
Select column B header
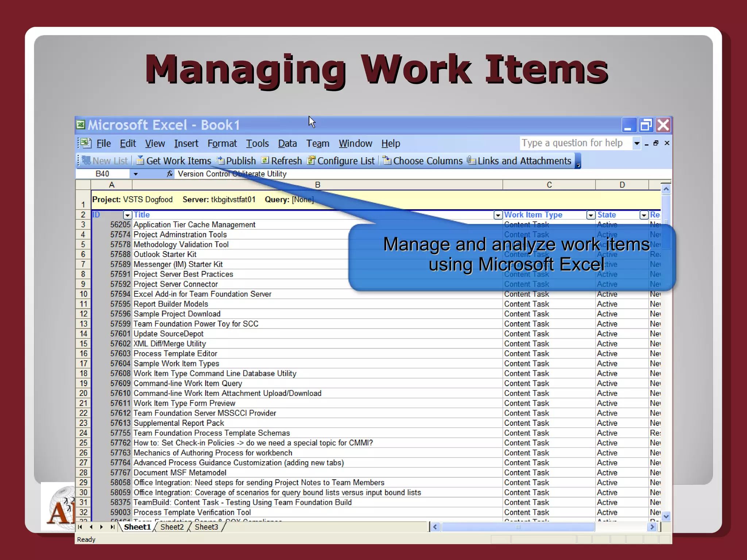[317, 185]
